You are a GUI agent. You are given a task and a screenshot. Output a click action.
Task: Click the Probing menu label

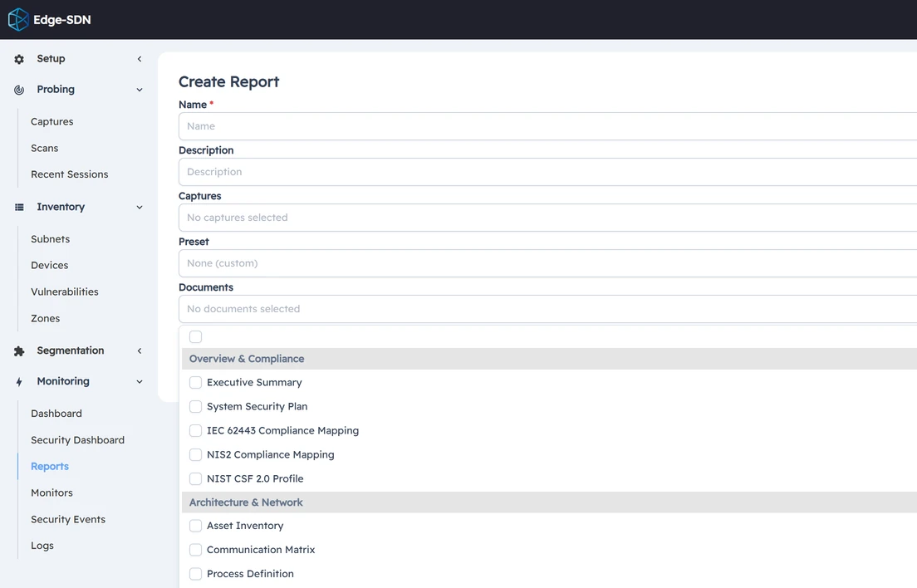pyautogui.click(x=56, y=90)
